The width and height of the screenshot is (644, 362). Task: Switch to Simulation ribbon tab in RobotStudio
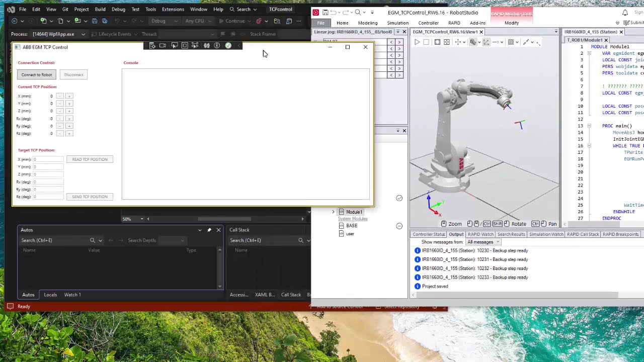pyautogui.click(x=398, y=23)
